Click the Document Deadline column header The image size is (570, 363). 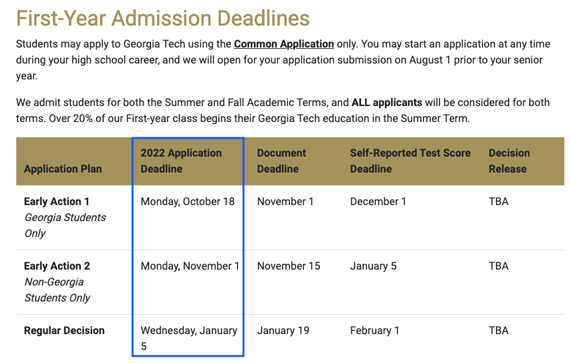coord(281,161)
